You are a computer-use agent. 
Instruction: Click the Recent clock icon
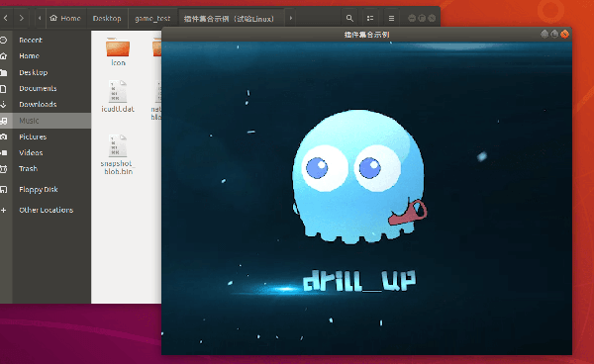pyautogui.click(x=3, y=41)
